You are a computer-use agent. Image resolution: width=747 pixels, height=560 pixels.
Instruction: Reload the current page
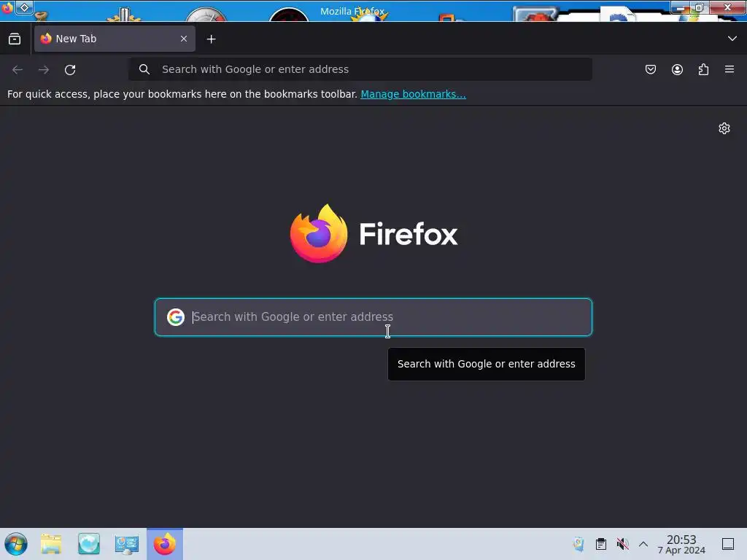pyautogui.click(x=70, y=69)
